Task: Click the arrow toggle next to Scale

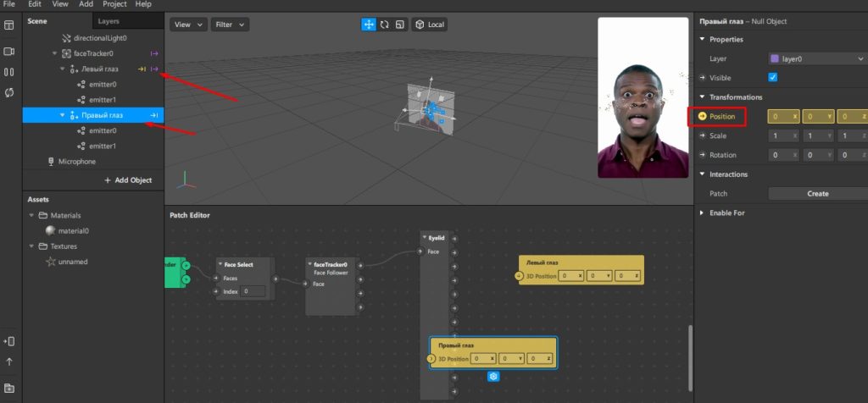Action: click(x=702, y=135)
